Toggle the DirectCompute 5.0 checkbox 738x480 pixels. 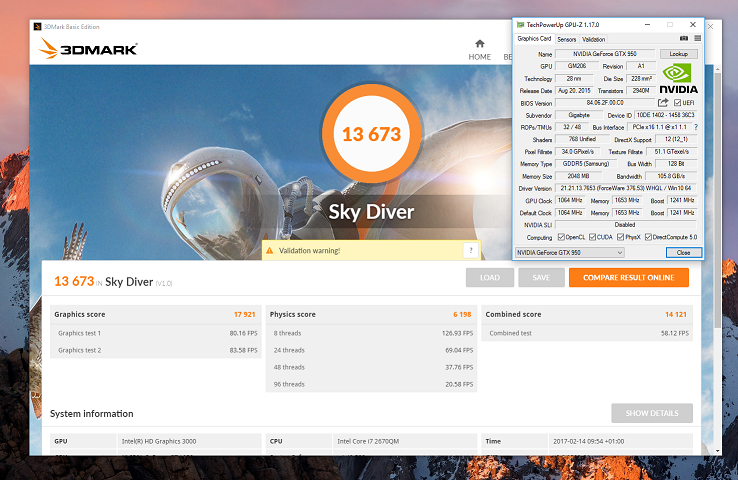point(648,237)
